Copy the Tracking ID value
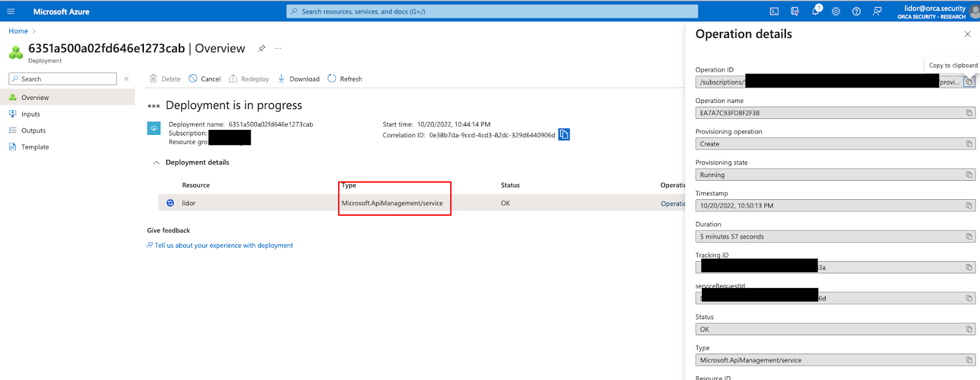Viewport: 980px width, 380px height. click(x=969, y=267)
